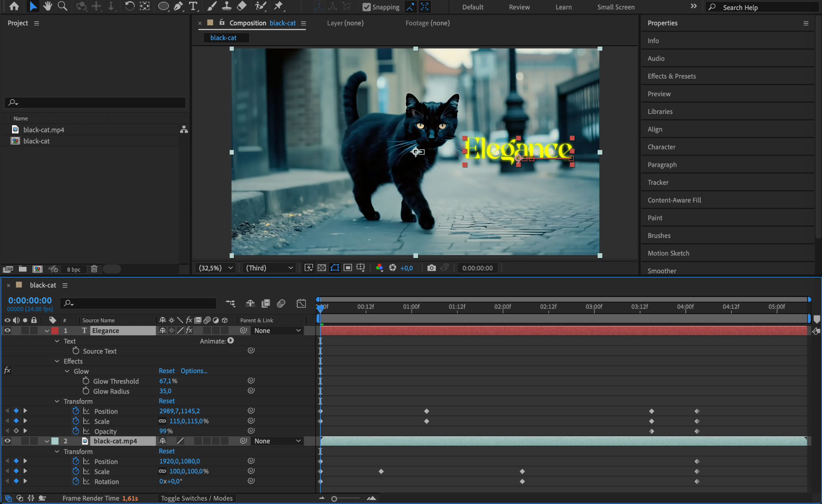This screenshot has height=504, width=822.
Task: Toggle the Snapping checkbox
Action: click(x=366, y=7)
